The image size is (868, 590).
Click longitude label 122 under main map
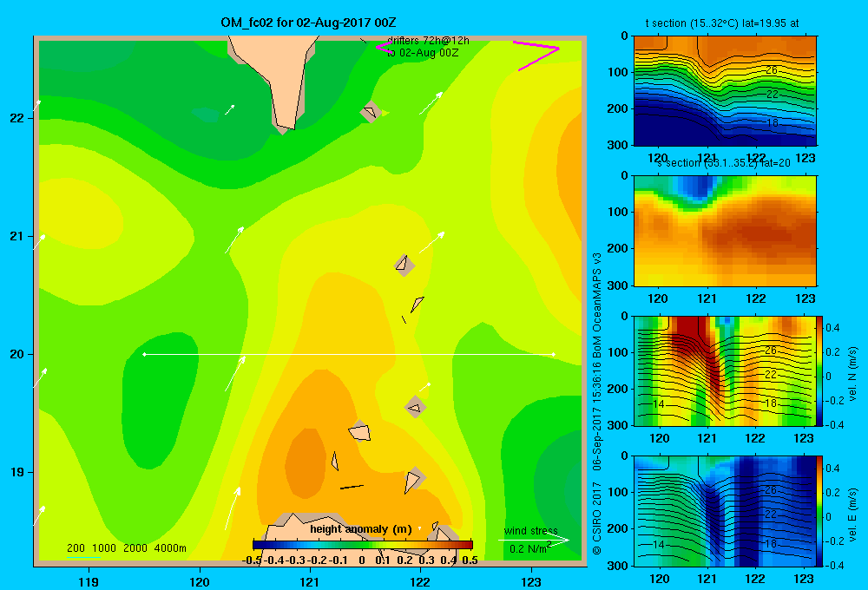(x=421, y=581)
